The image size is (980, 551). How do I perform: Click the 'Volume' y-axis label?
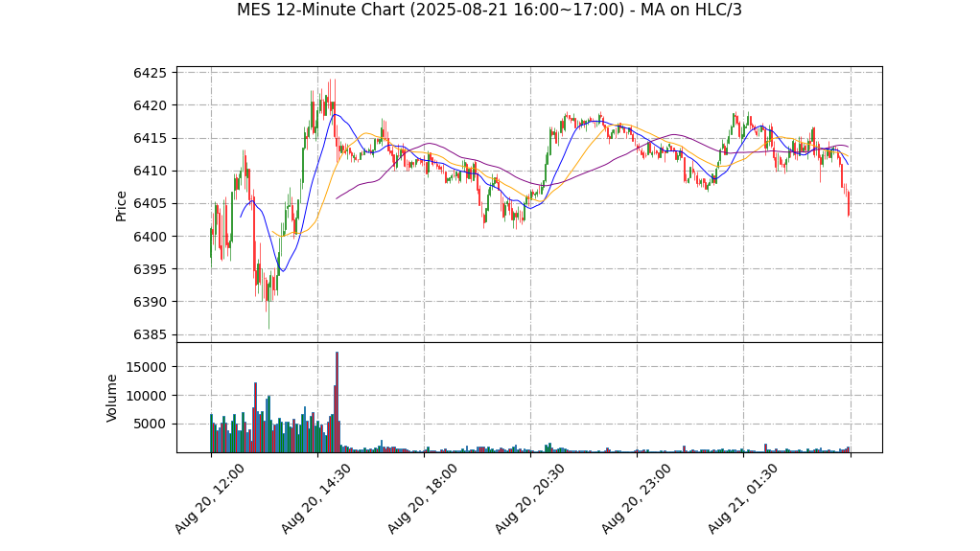[112, 398]
